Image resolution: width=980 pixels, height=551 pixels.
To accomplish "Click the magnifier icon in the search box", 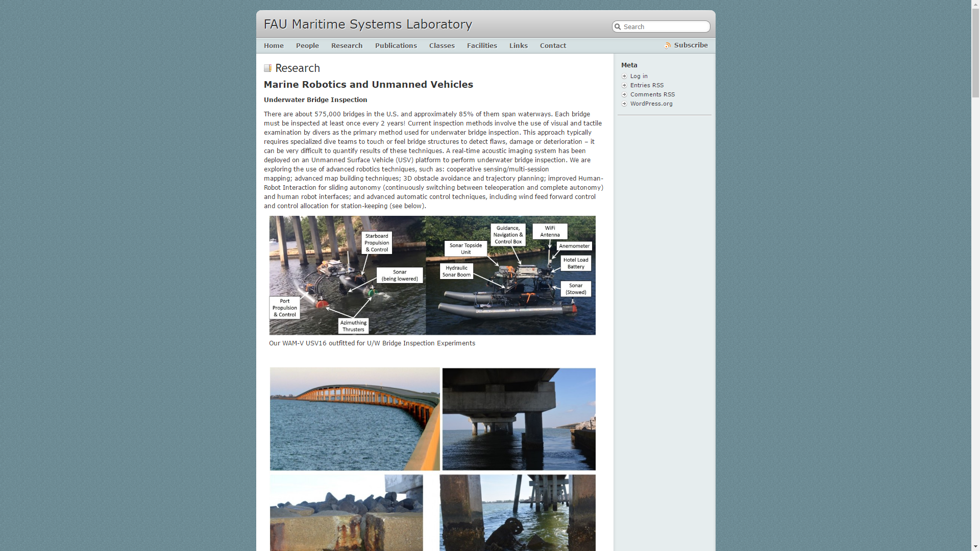I will 618,27.
